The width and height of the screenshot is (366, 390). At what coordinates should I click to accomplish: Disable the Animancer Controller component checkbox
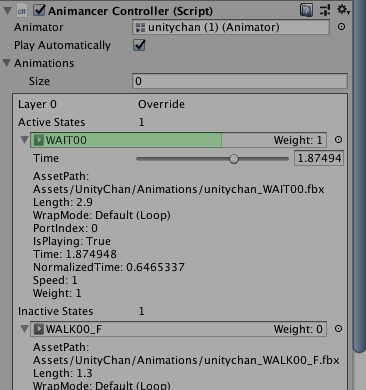pos(39,10)
